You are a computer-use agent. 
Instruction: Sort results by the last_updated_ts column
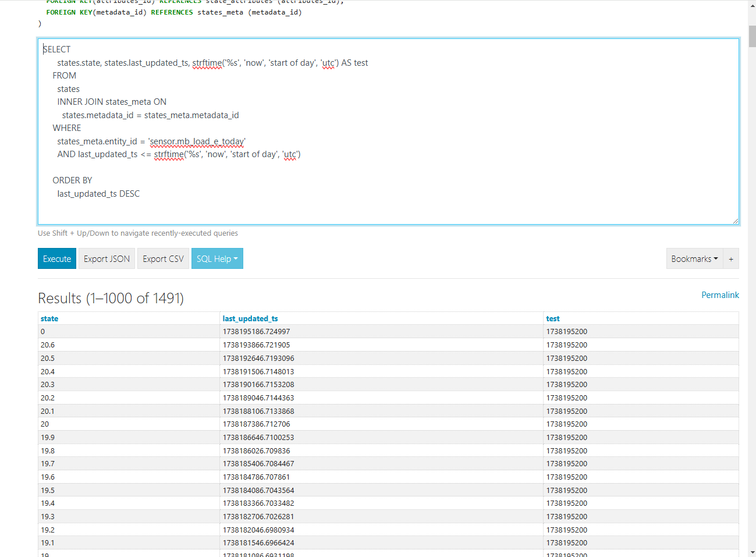tap(250, 318)
